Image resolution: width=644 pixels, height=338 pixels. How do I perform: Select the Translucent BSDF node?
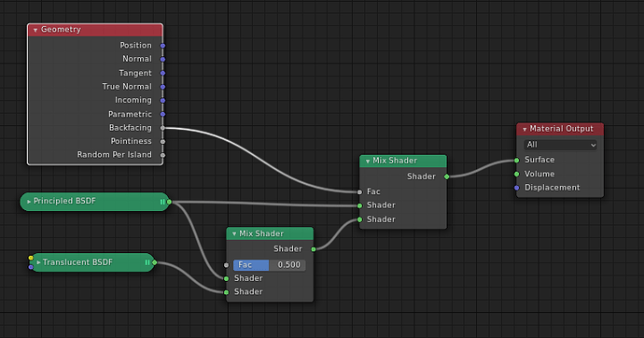point(92,262)
